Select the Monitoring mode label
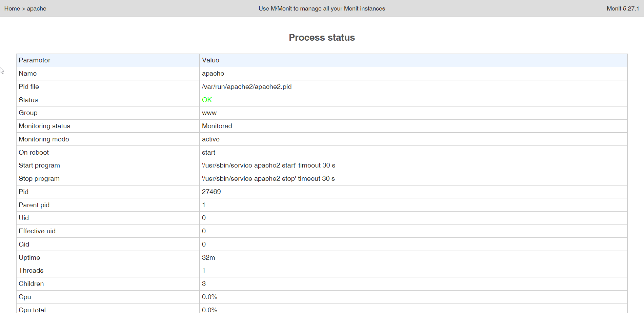 point(44,139)
